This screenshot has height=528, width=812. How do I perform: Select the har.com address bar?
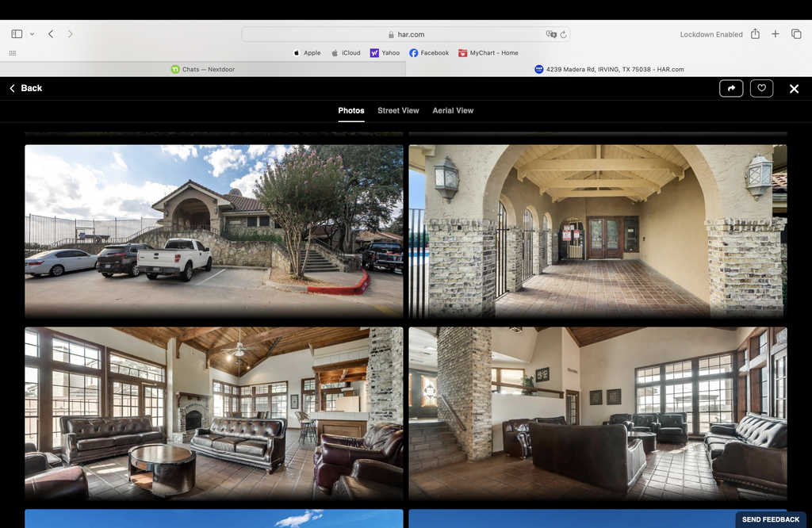coord(405,34)
